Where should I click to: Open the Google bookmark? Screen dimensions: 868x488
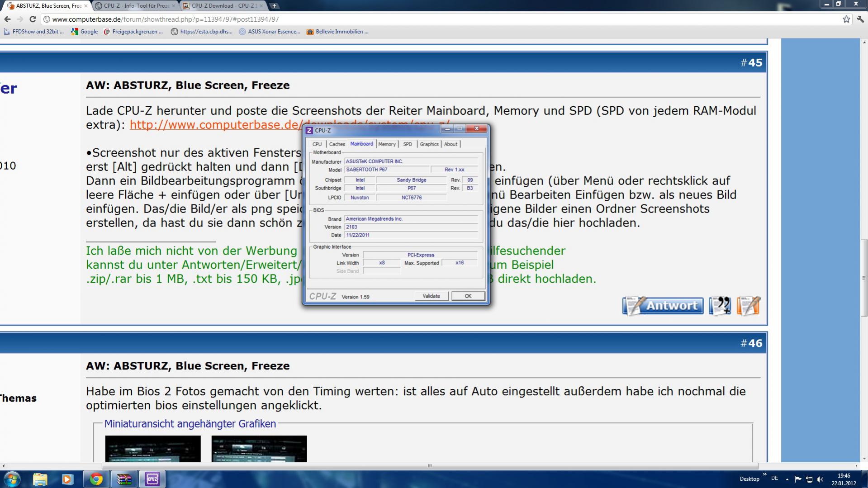tap(85, 32)
